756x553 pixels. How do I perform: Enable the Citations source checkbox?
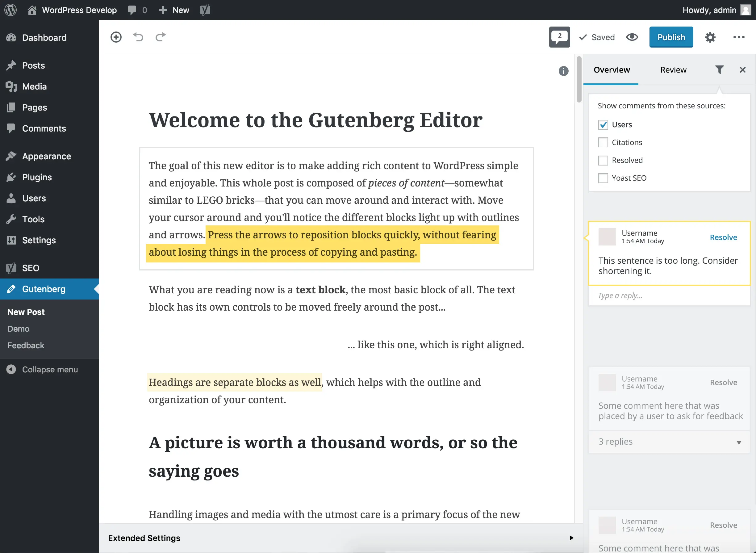point(603,142)
